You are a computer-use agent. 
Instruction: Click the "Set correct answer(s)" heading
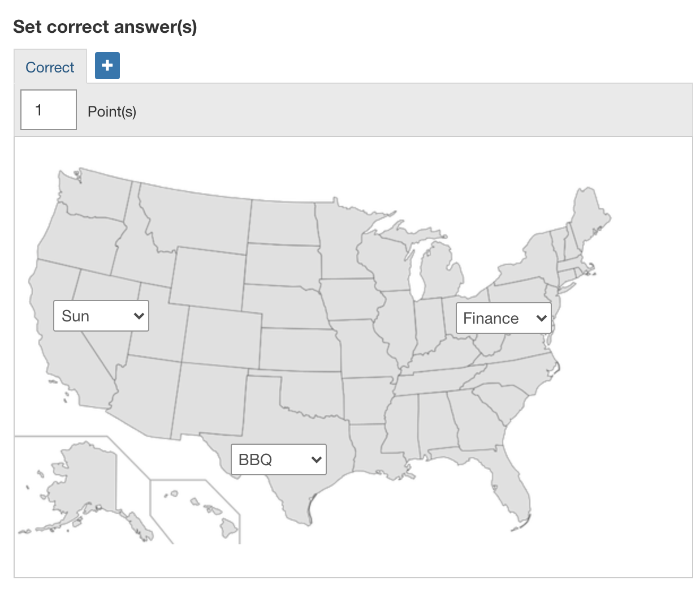coord(105,27)
